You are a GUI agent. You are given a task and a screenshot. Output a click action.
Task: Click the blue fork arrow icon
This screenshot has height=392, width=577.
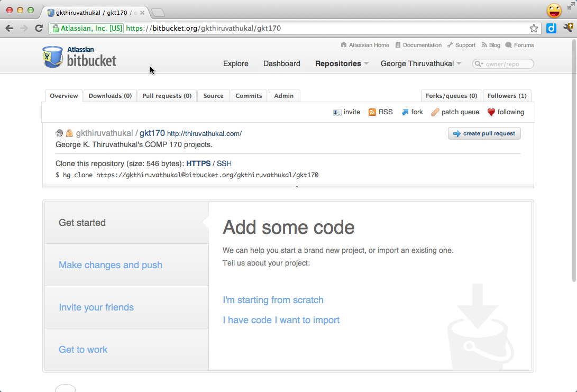pyautogui.click(x=405, y=112)
